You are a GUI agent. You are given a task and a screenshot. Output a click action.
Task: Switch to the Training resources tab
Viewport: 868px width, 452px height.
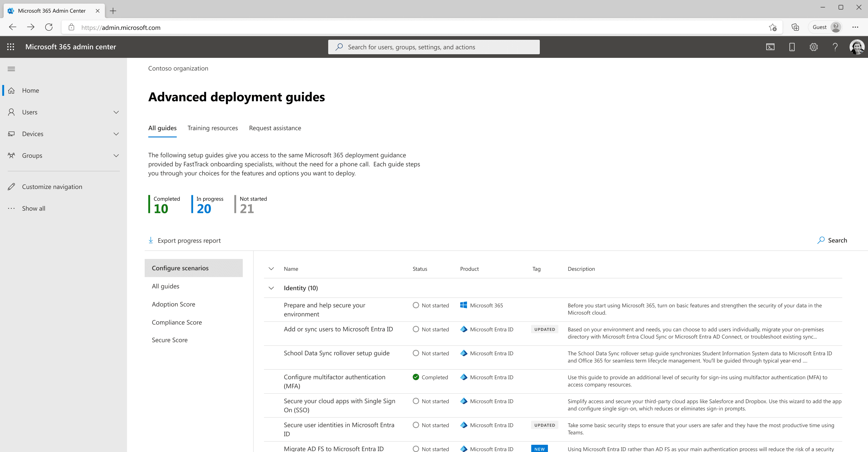click(212, 128)
